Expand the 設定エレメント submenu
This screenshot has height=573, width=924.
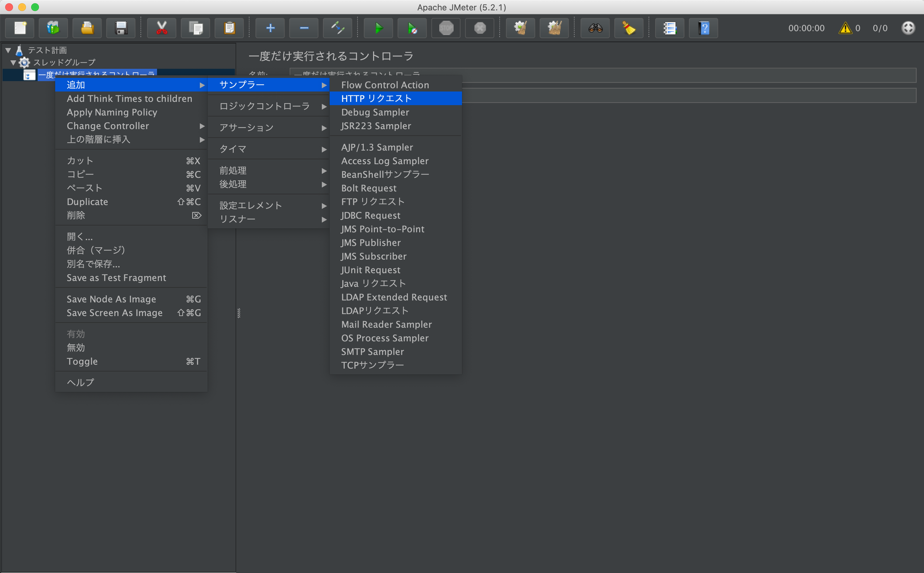point(268,205)
